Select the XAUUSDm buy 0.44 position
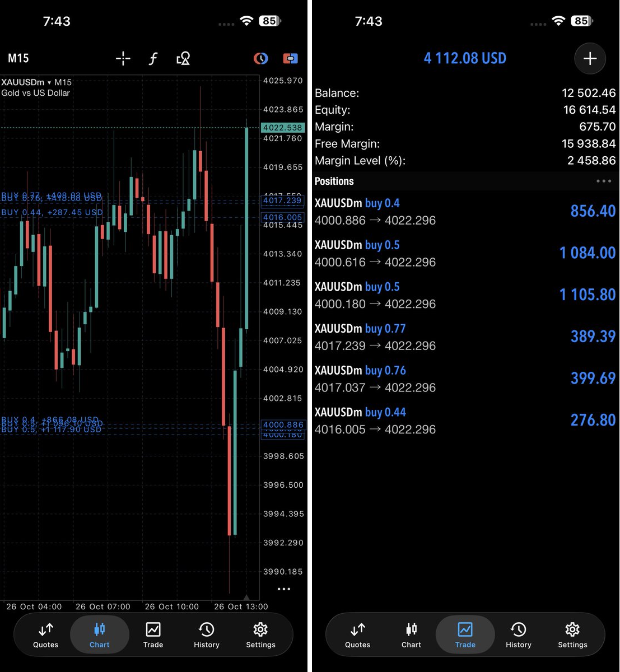The height and width of the screenshot is (672, 620). point(465,421)
